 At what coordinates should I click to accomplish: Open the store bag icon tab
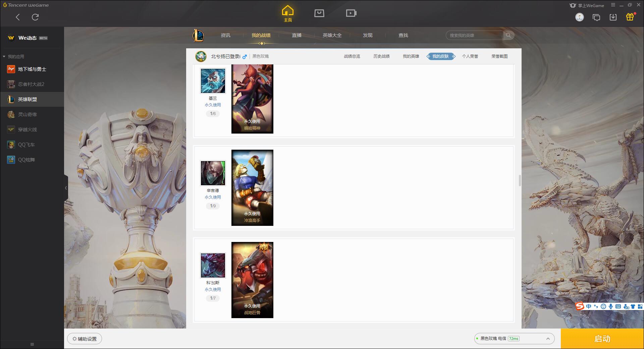(319, 13)
